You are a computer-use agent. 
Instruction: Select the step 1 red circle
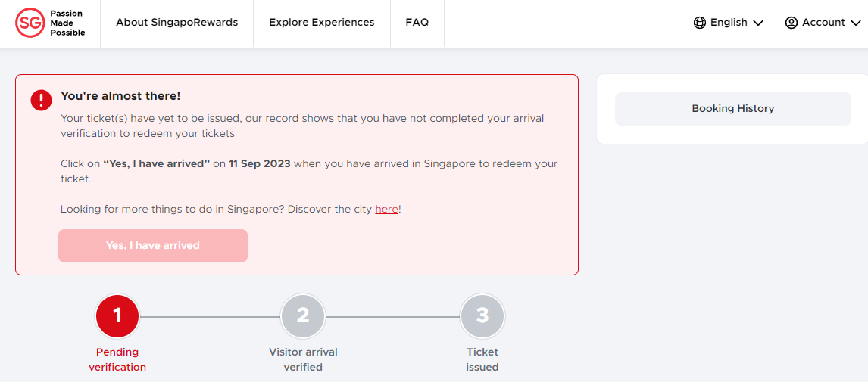117,315
